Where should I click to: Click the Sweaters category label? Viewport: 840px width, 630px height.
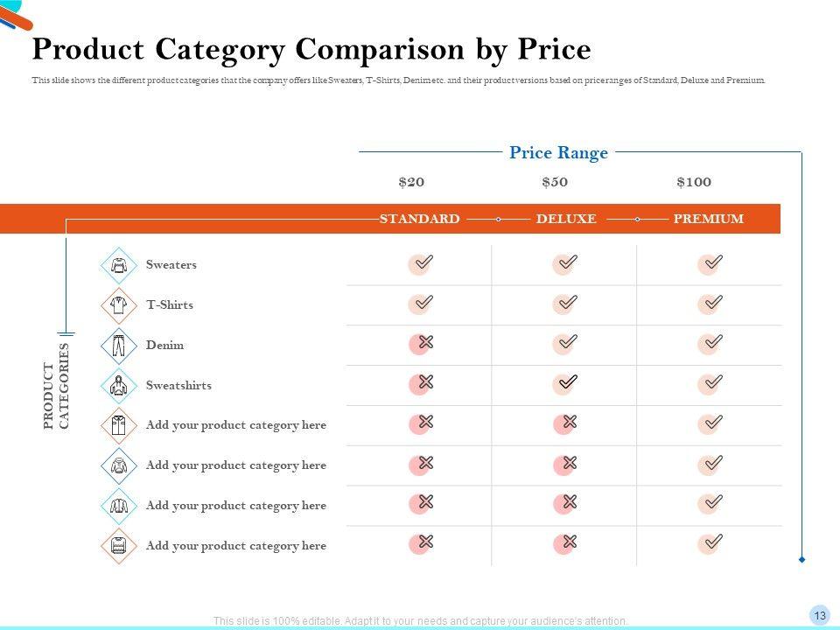coord(171,265)
